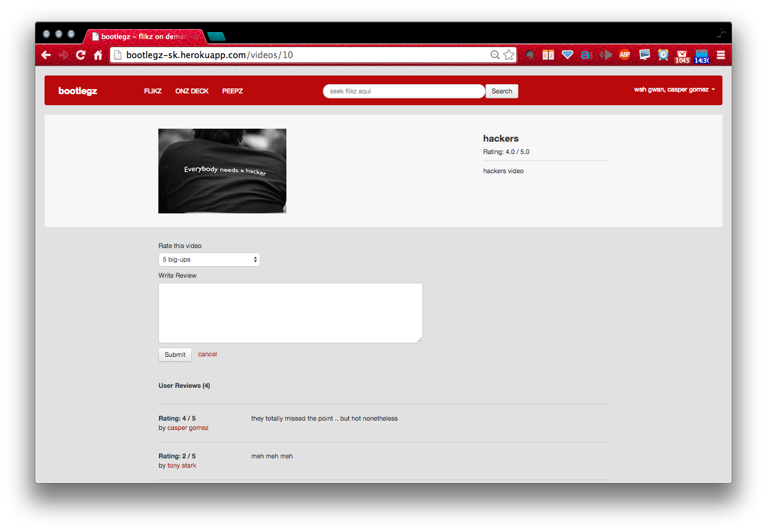The width and height of the screenshot is (767, 532).
Task: Click the browser forward arrow
Action: click(63, 55)
